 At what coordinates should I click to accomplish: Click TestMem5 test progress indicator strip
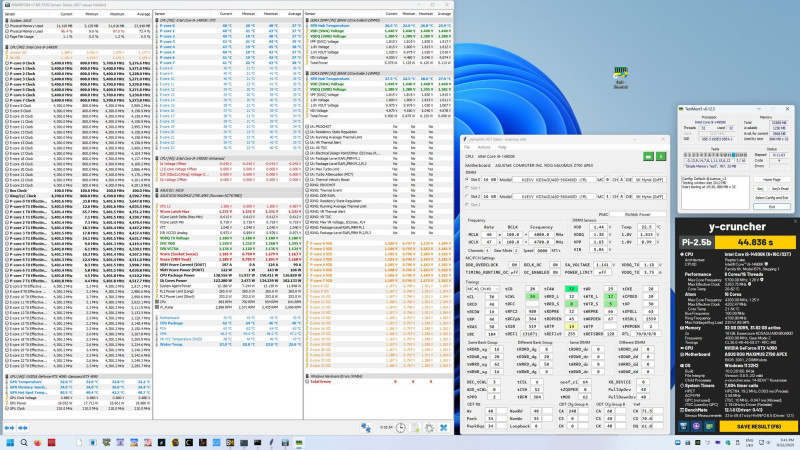coord(715,155)
